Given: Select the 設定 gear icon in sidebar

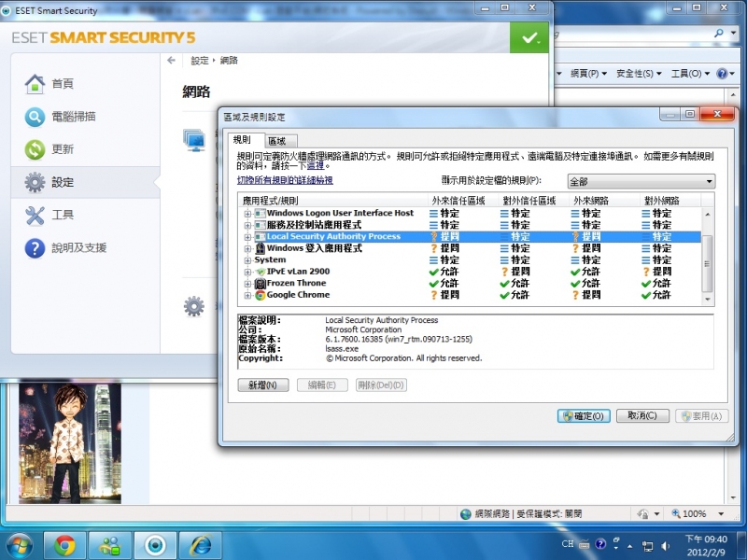Looking at the screenshot, I should [x=35, y=182].
